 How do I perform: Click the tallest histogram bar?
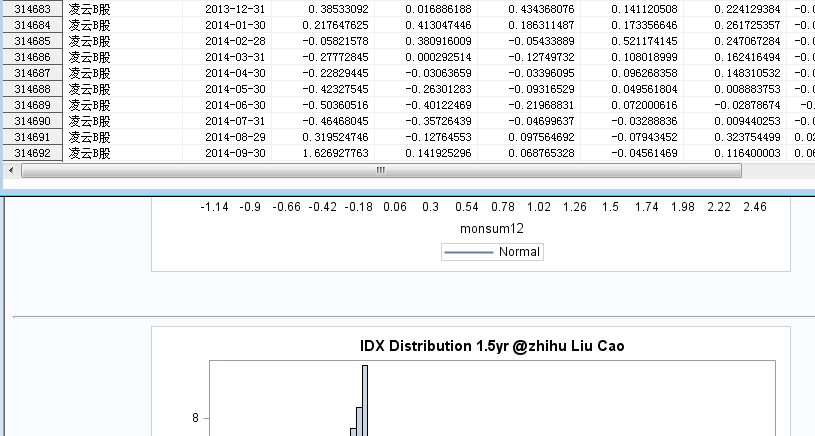pos(365,400)
